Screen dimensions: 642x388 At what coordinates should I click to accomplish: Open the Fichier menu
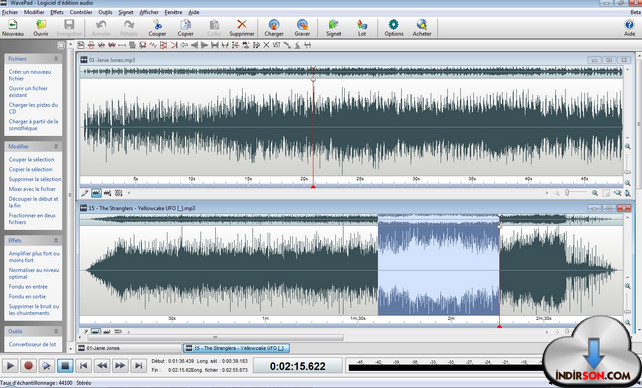coord(10,12)
